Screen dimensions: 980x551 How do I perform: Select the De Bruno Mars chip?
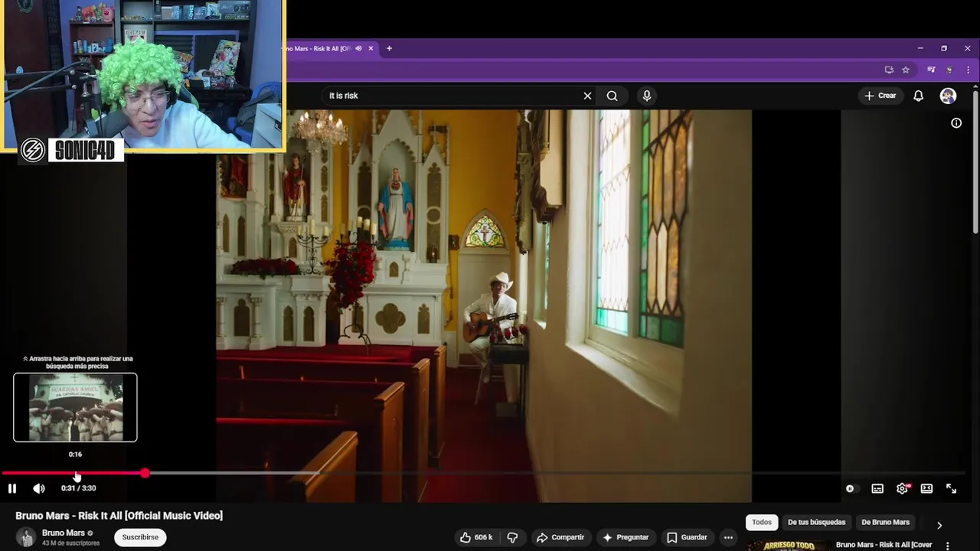(x=885, y=523)
